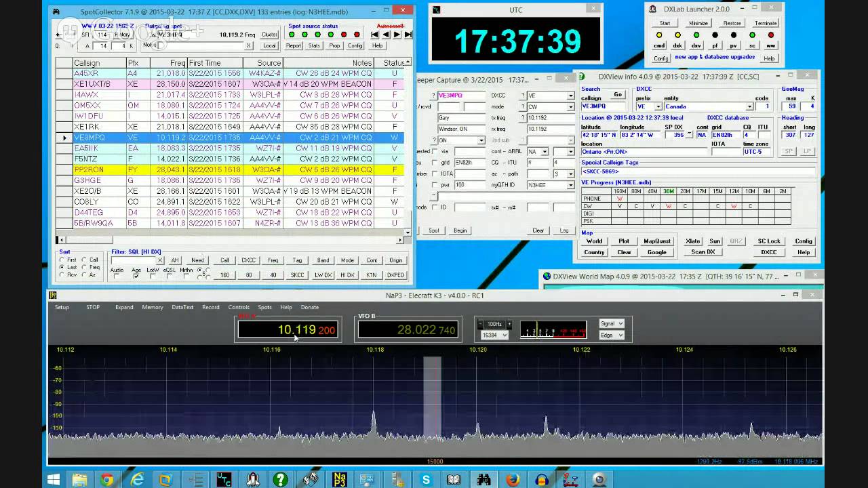Switch to NaP3 via its taskbar icon
Image resolution: width=868 pixels, height=488 pixels.
(340, 480)
